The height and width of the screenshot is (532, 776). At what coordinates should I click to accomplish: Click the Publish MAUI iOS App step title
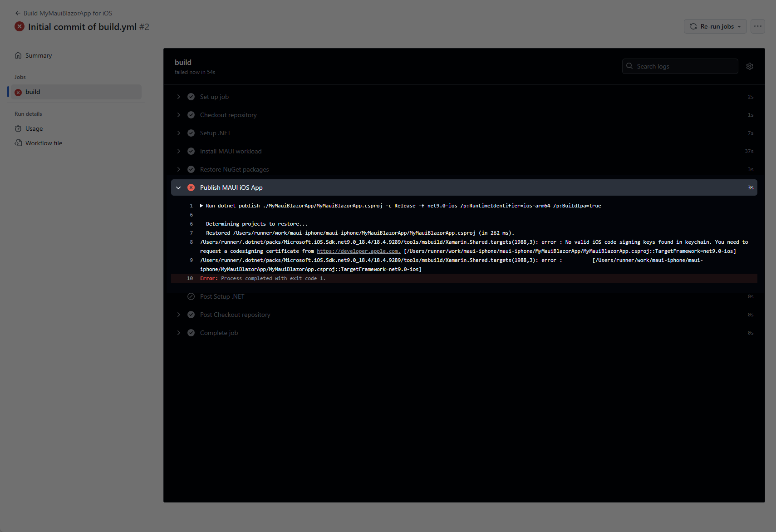[x=231, y=187]
